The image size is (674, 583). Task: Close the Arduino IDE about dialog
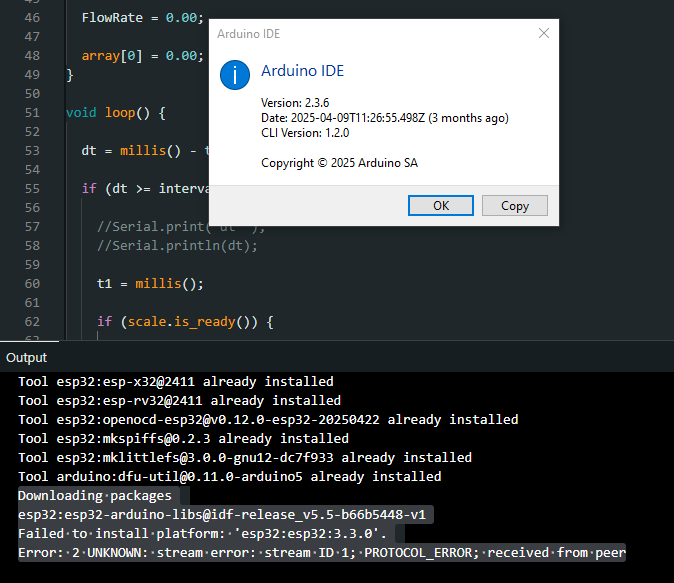543,33
